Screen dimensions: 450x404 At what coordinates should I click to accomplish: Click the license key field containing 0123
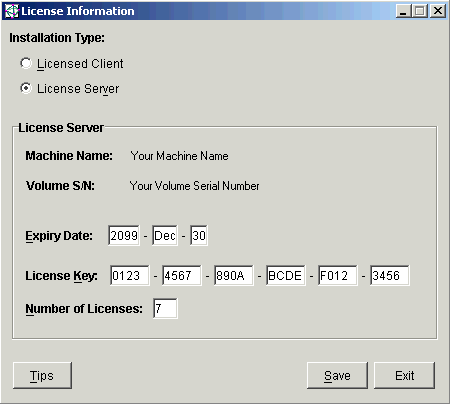pyautogui.click(x=130, y=275)
